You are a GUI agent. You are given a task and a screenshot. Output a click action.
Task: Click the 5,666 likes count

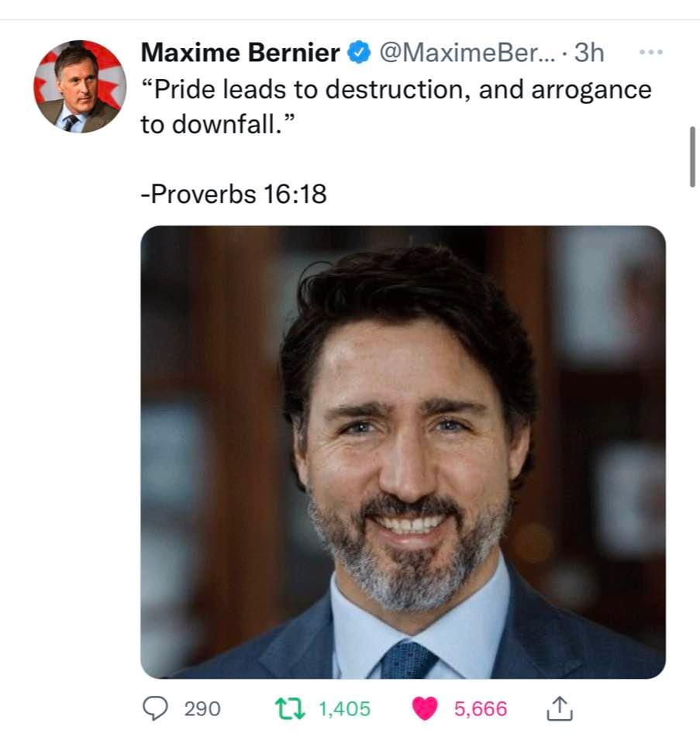point(481,708)
